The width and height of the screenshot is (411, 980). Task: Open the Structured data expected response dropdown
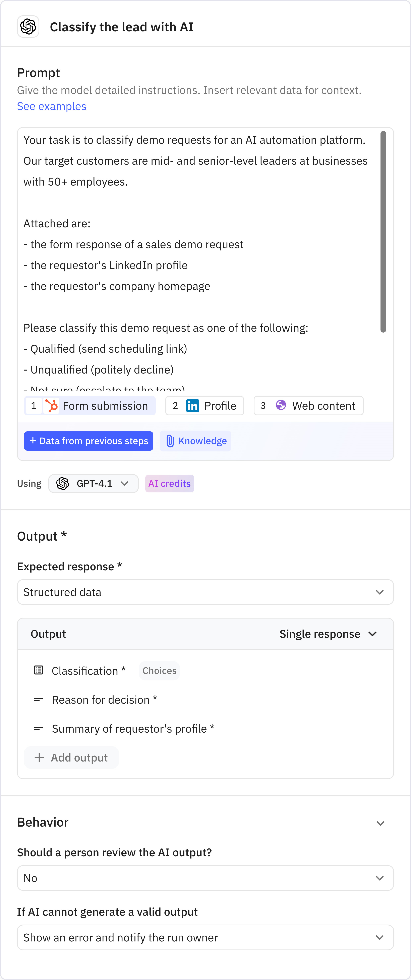[x=205, y=592]
